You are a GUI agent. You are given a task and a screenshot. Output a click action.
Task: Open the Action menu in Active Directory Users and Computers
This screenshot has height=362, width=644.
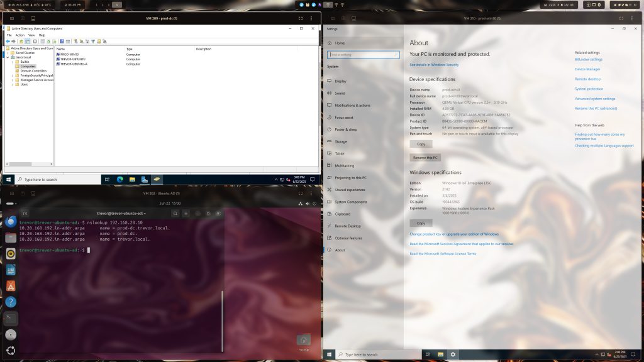(x=19, y=35)
